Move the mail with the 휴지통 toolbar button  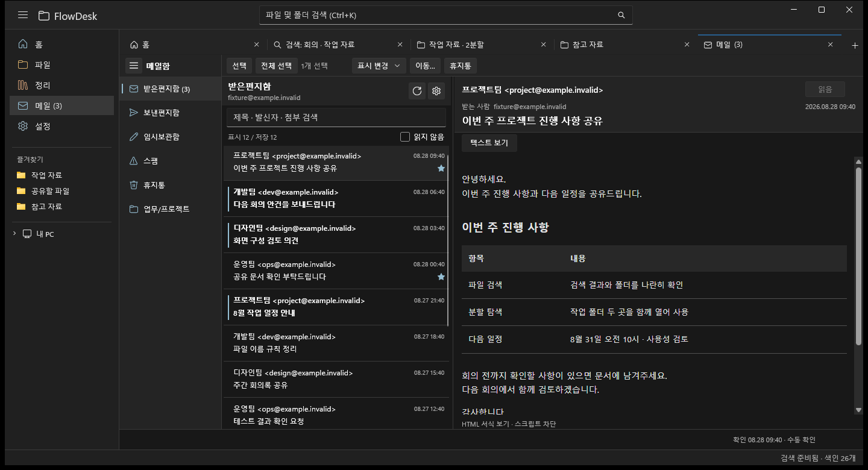point(460,66)
